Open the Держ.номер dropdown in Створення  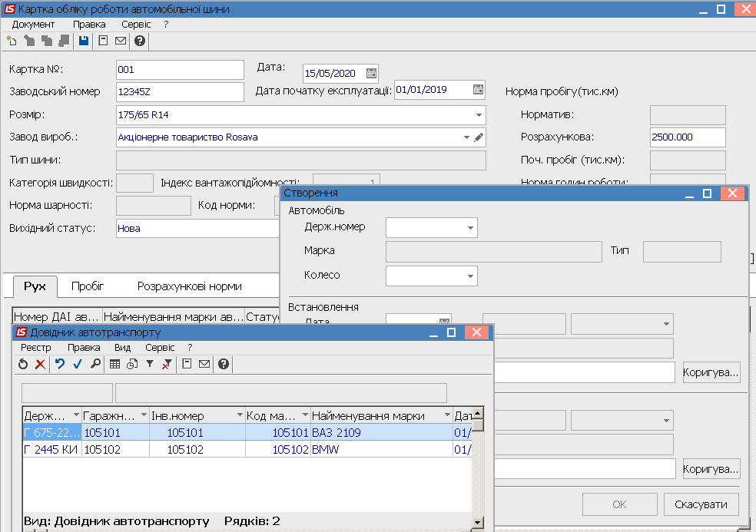470,227
